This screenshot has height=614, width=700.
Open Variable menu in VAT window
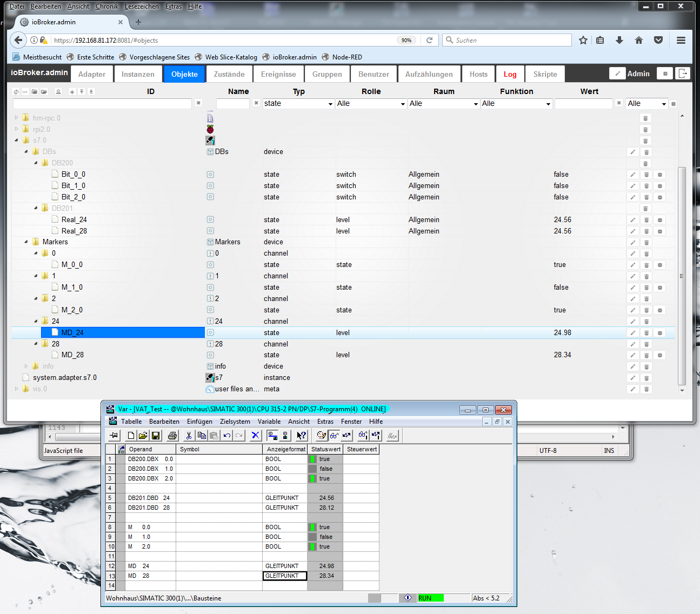[x=269, y=422]
